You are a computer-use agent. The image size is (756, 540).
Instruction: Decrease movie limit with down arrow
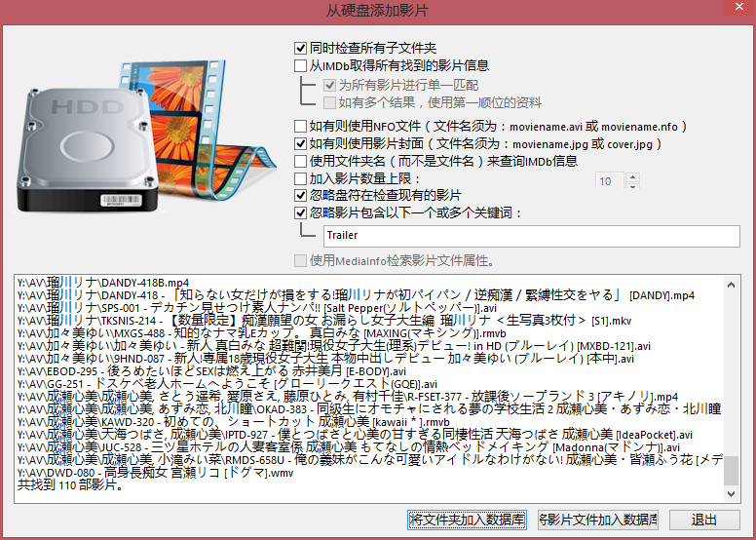pyautogui.click(x=632, y=186)
